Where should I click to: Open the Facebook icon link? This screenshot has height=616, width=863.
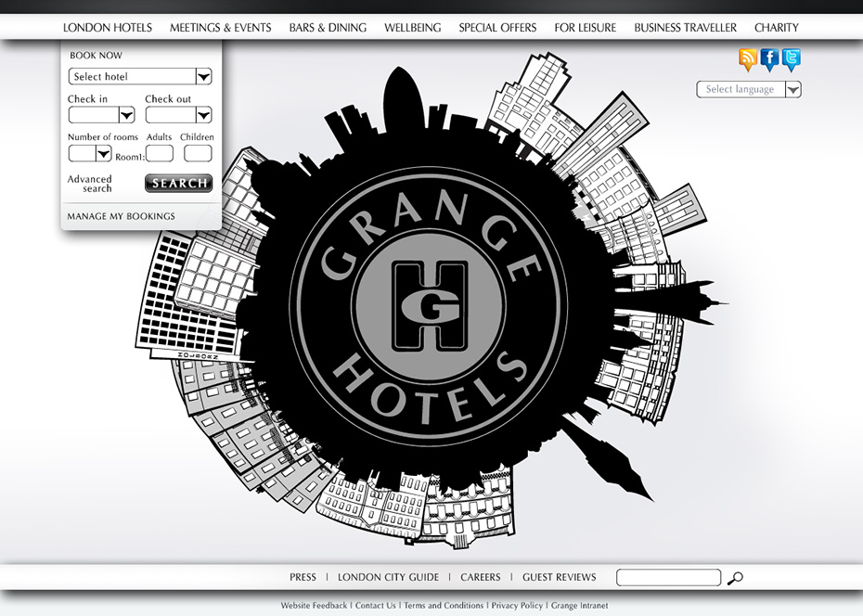769,60
